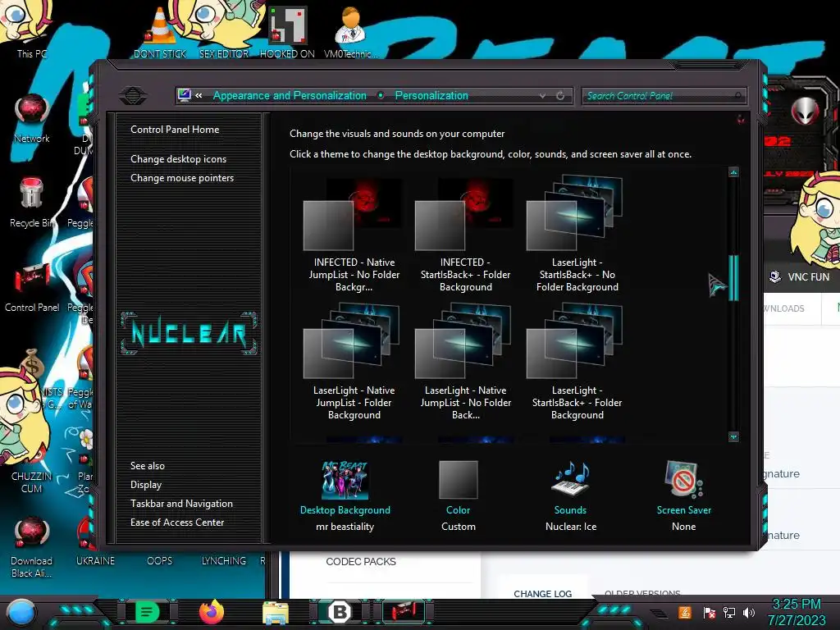Select the HOOKED ON desktop icon
Image resolution: width=840 pixels, height=630 pixels.
click(287, 33)
